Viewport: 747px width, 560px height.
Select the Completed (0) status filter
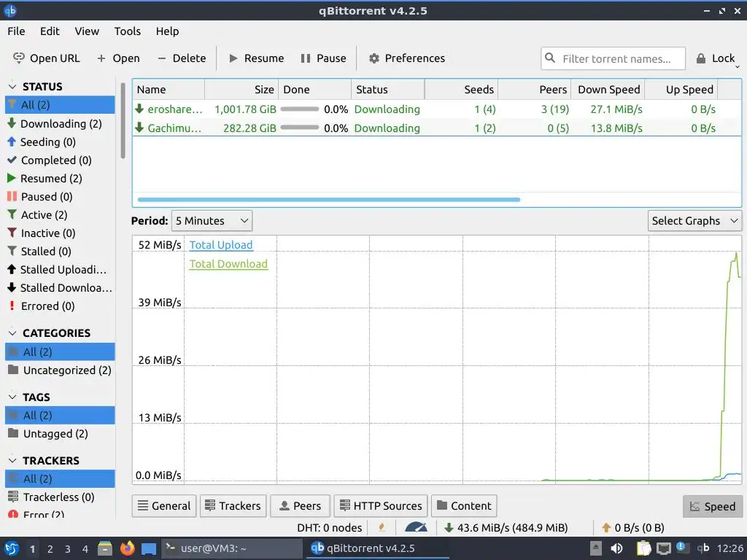tap(60, 160)
